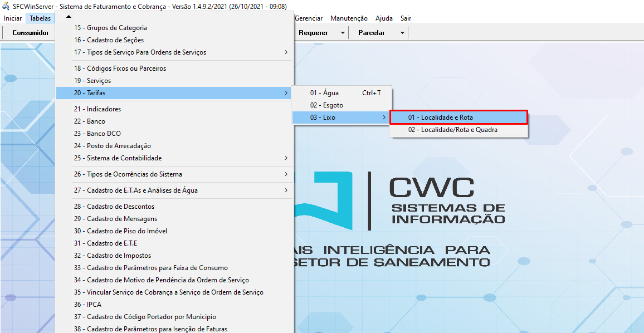
Task: Click the Consumidor toolbar button
Action: 31,33
